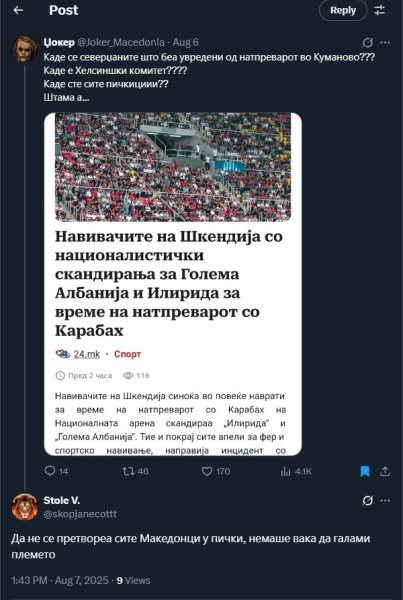
Task: Open Joker_Macedonia's profile avatar
Action: tap(25, 49)
